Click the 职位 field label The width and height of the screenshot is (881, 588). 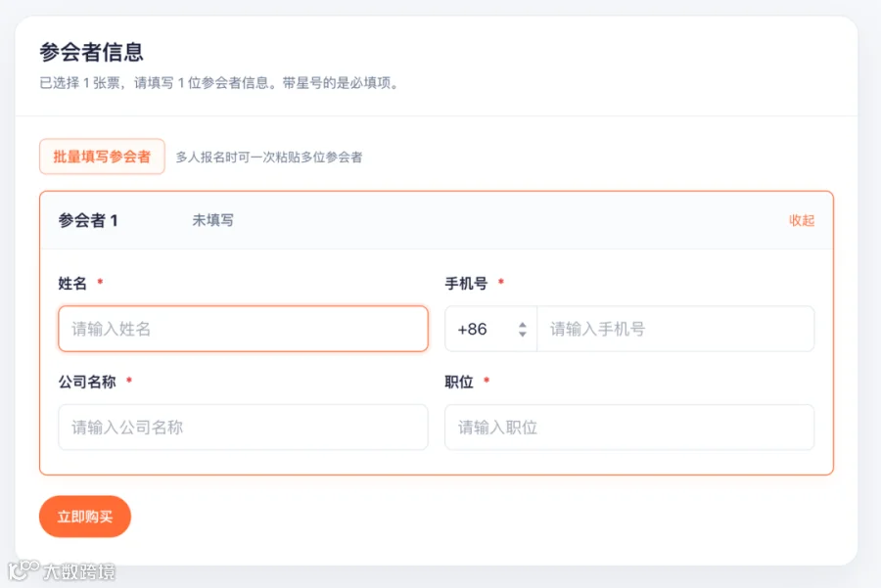459,382
